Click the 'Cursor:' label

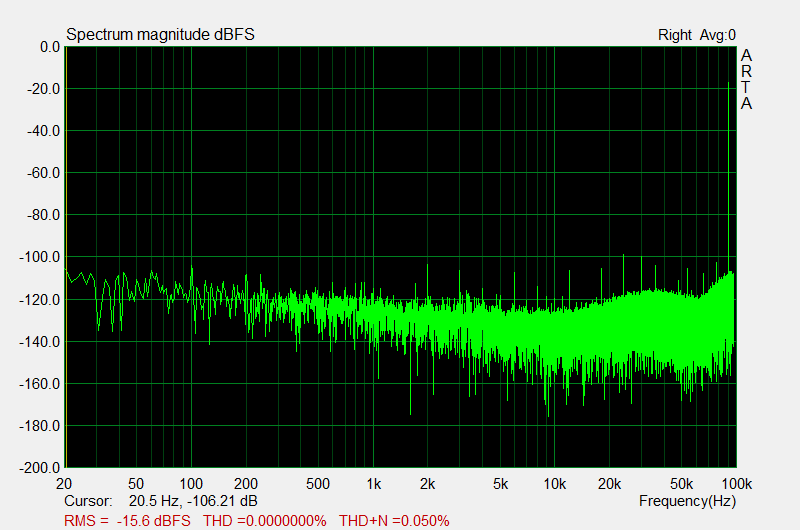[88, 501]
